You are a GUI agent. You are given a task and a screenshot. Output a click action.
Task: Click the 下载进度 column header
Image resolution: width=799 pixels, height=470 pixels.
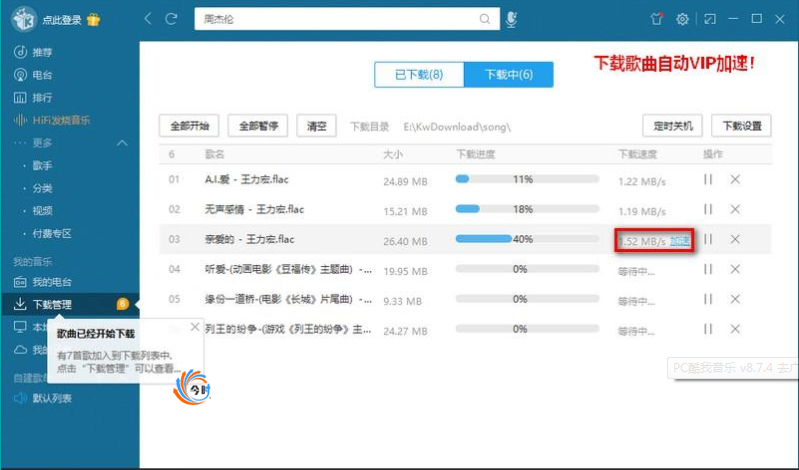tap(475, 154)
